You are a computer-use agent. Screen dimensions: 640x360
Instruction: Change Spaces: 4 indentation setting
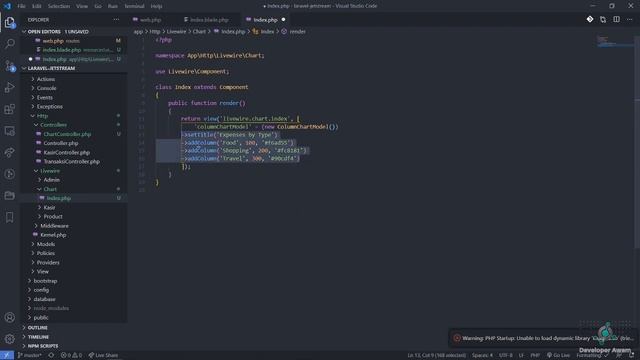[x=482, y=355]
